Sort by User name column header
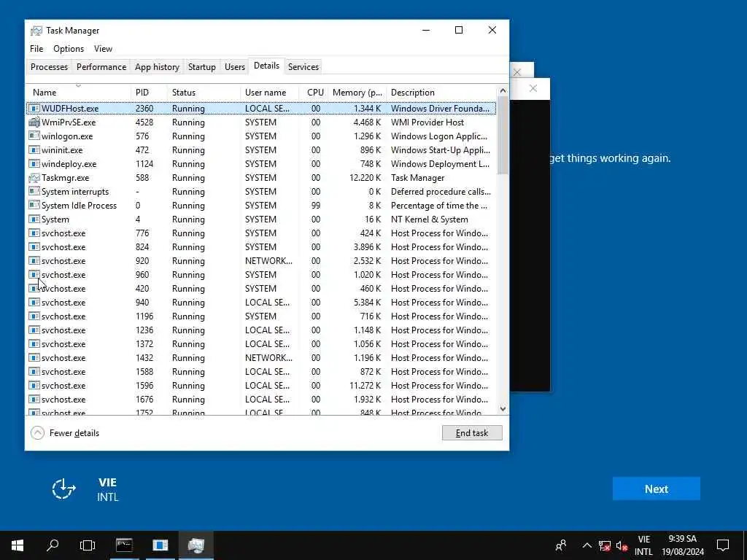 click(x=270, y=93)
